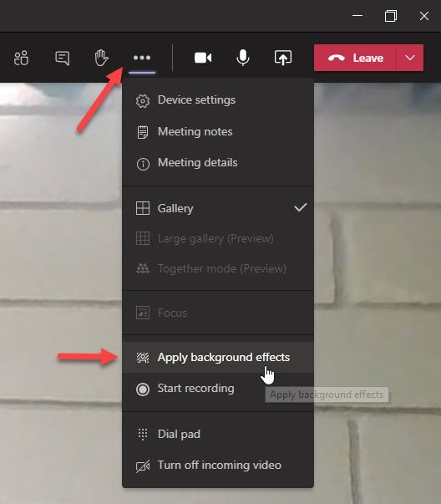This screenshot has height=504, width=441.
Task: Open the participants panel icon
Action: point(21,59)
